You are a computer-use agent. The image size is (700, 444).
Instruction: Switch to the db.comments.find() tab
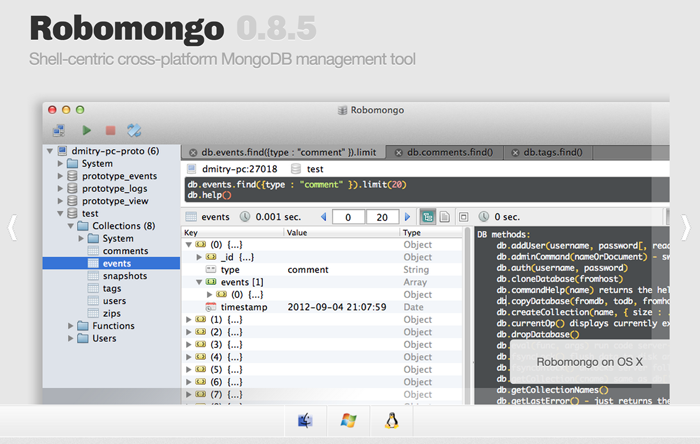coord(450,152)
